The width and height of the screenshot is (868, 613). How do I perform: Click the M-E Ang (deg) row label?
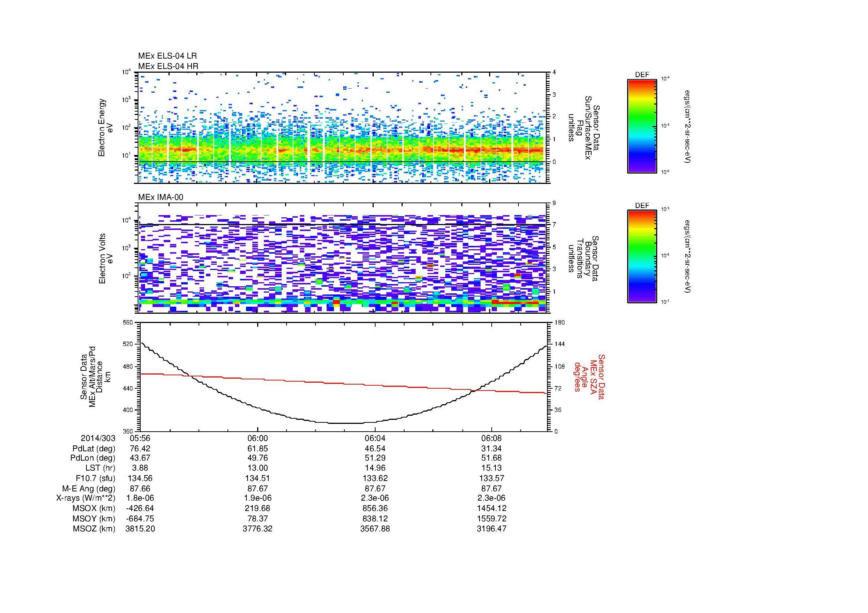(88, 489)
